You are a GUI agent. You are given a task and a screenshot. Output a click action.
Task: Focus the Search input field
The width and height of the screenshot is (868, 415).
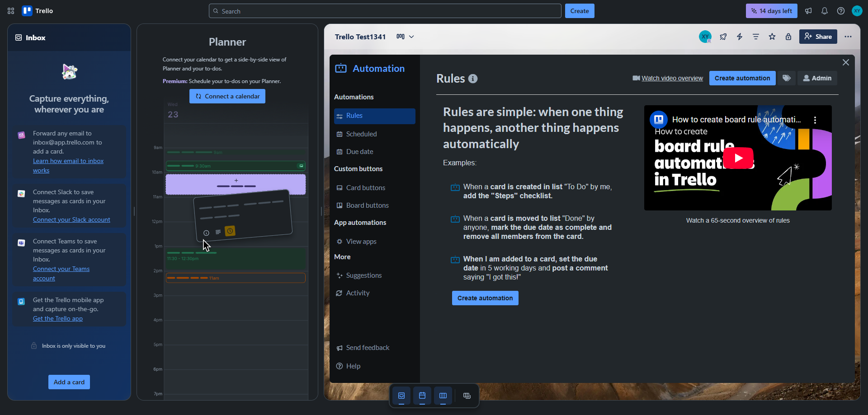385,11
